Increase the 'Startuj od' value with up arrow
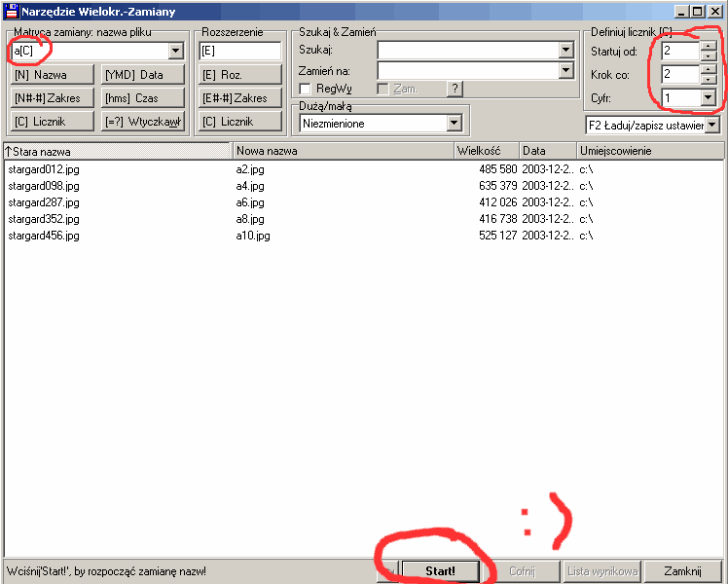The height and width of the screenshot is (584, 728). pyautogui.click(x=708, y=46)
